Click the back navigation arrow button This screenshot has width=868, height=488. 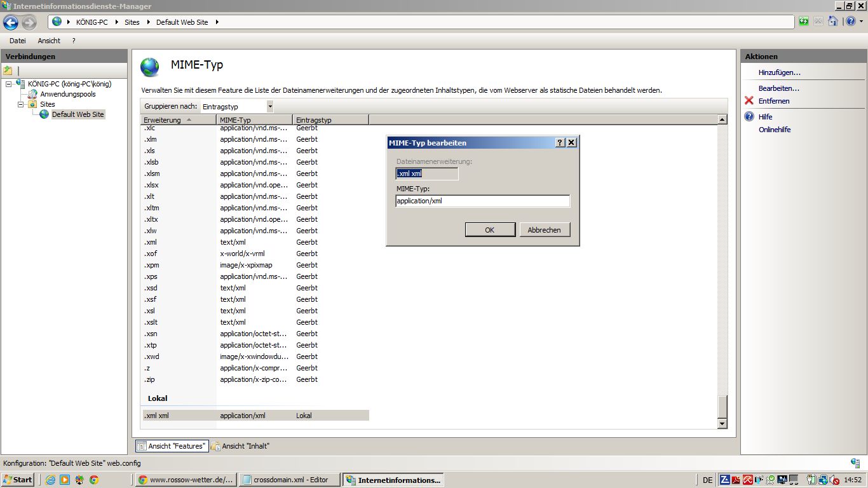click(11, 22)
